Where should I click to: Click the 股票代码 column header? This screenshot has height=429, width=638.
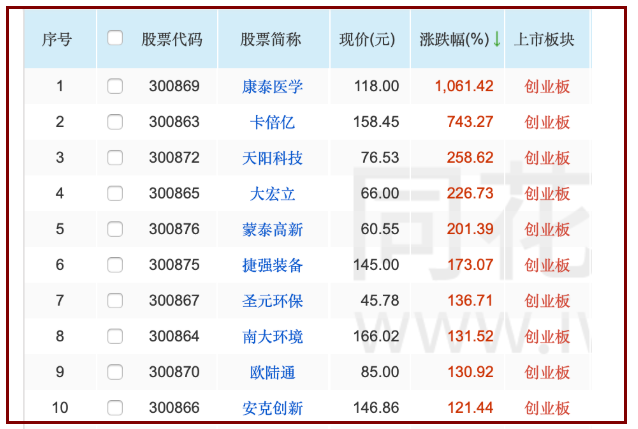[x=172, y=39]
